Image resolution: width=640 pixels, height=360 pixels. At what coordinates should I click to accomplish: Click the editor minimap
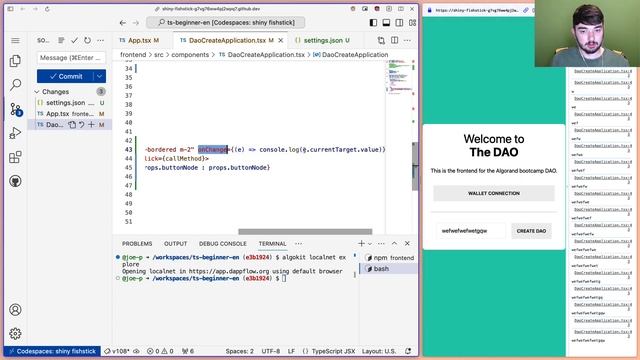tap(400, 78)
